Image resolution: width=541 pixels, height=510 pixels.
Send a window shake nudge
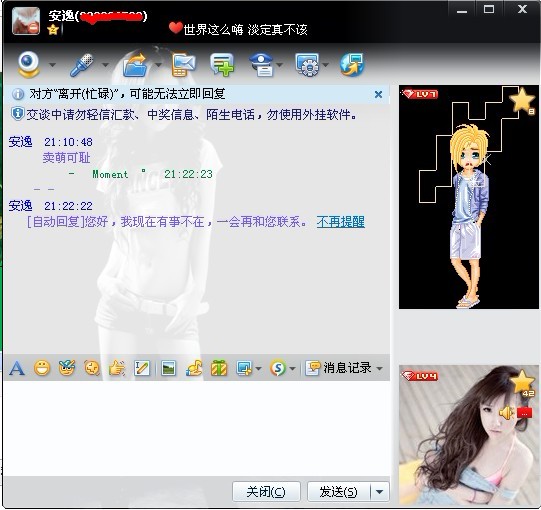pos(92,368)
